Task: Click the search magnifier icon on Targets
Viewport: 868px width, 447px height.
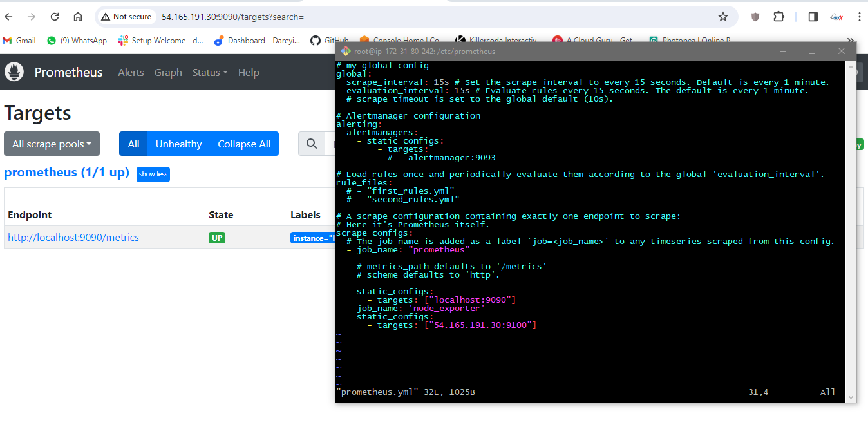Action: click(x=312, y=144)
